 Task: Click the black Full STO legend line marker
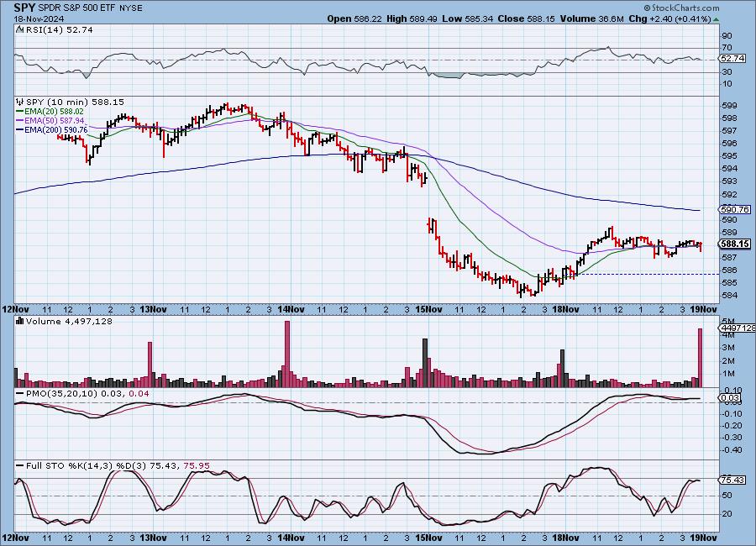pyautogui.click(x=20, y=466)
